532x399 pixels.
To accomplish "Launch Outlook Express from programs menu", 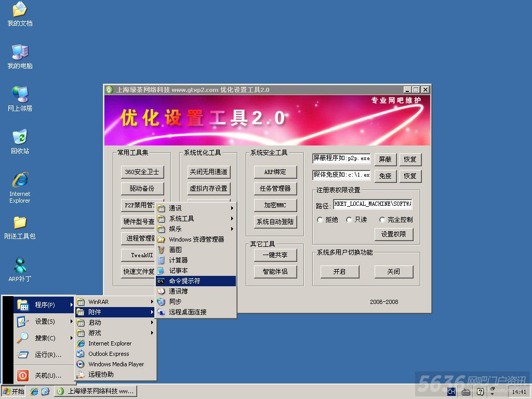I will tap(115, 354).
